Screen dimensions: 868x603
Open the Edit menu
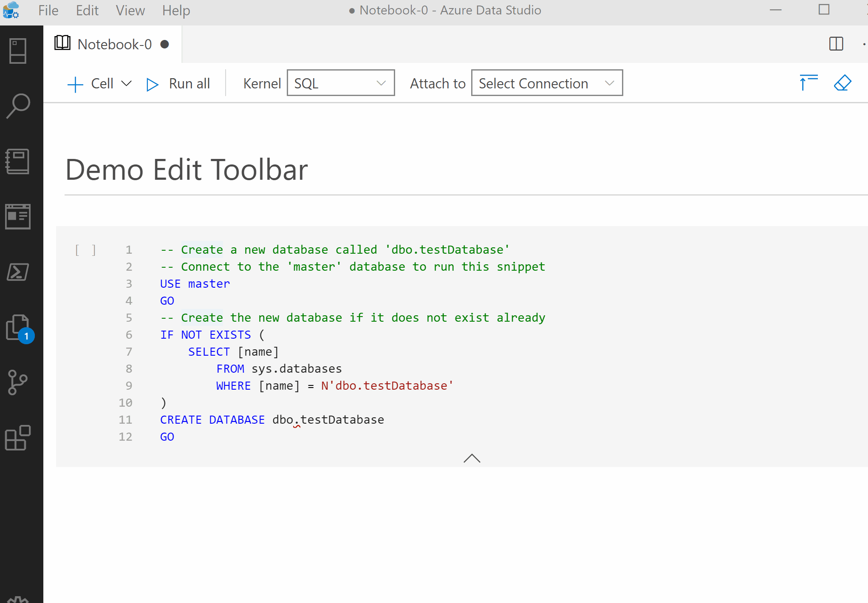(87, 10)
